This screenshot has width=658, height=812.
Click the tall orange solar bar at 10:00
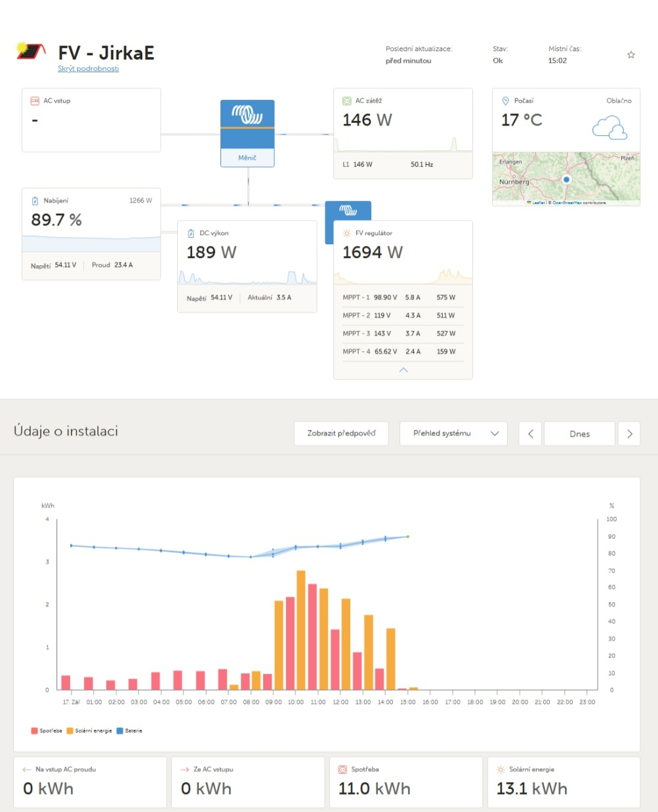click(301, 630)
